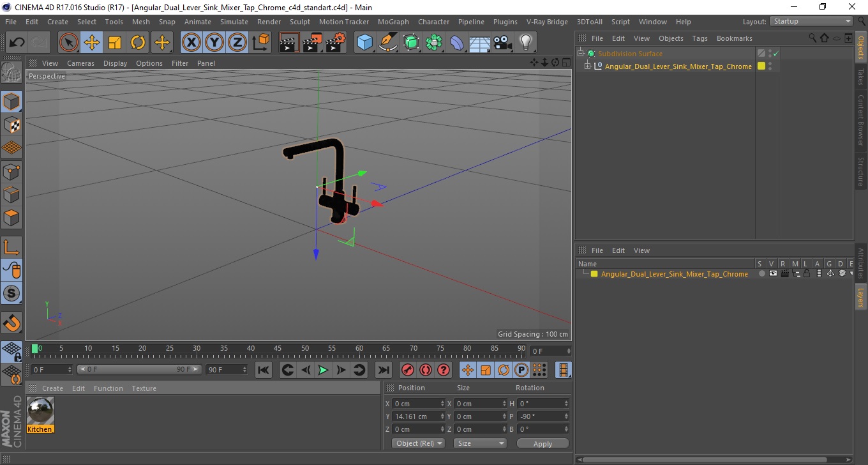868x465 pixels.
Task: Open material manager Texture menu
Action: pyautogui.click(x=144, y=388)
